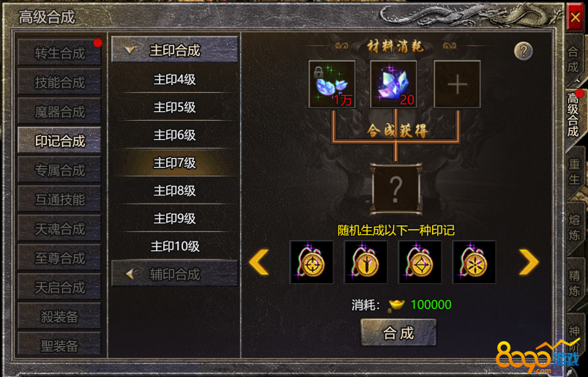Screen dimensions: 588x377
Task: Click the question mark help icon
Action: pos(524,51)
